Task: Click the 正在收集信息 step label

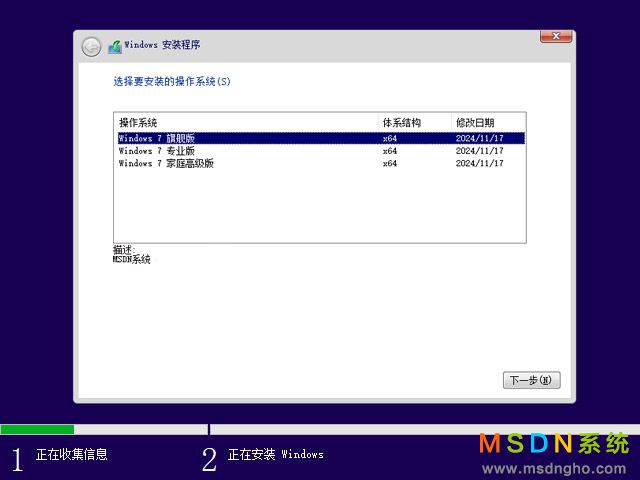Action: click(72, 454)
